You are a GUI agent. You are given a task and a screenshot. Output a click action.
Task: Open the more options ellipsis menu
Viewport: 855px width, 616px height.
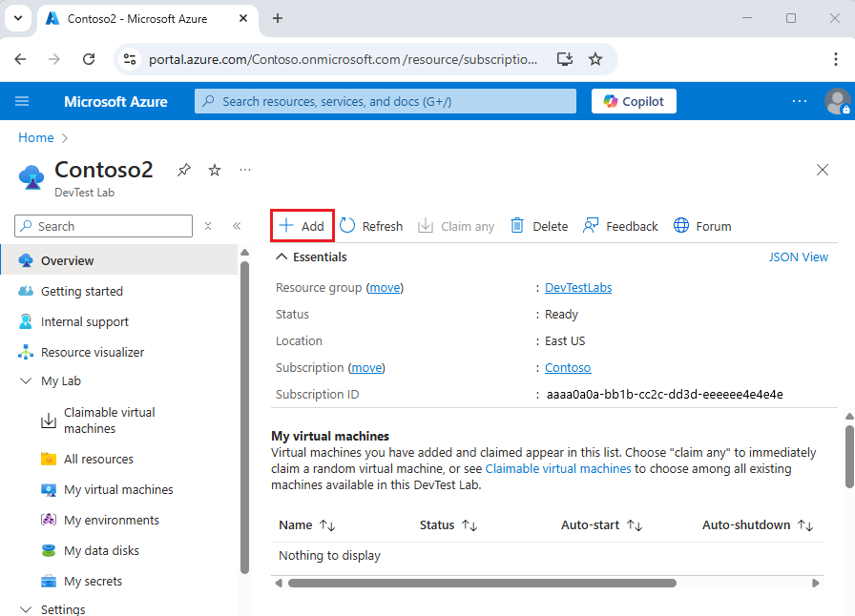coord(244,169)
